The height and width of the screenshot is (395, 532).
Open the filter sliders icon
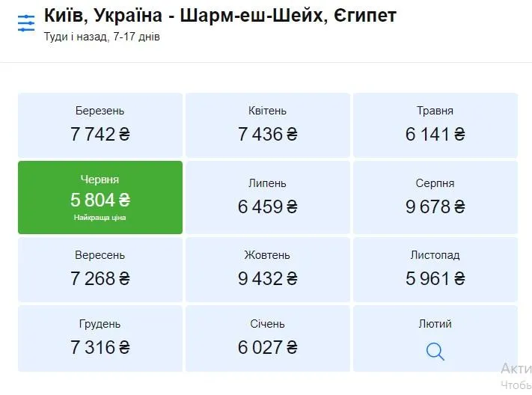click(26, 23)
